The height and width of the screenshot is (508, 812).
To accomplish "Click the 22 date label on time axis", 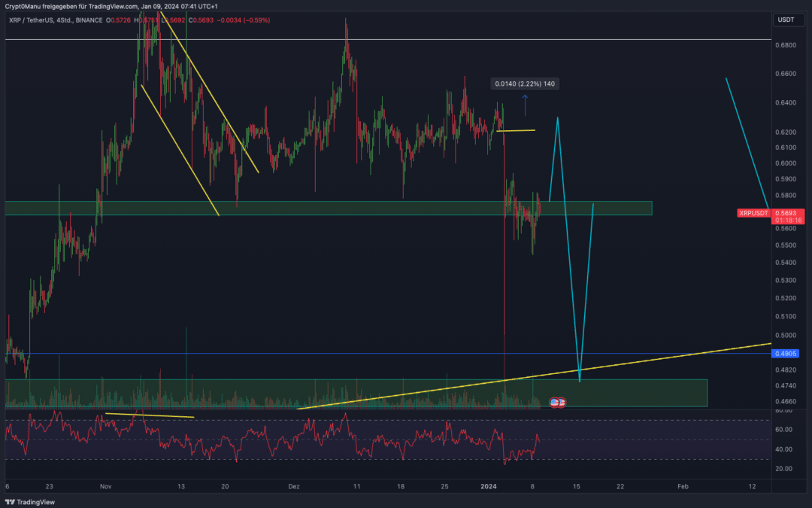I will click(620, 486).
